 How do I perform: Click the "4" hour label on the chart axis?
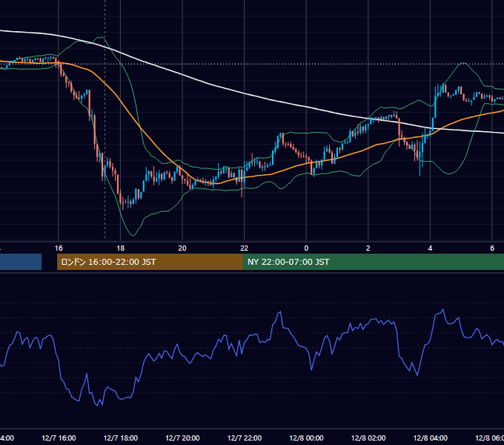pyautogui.click(x=430, y=248)
